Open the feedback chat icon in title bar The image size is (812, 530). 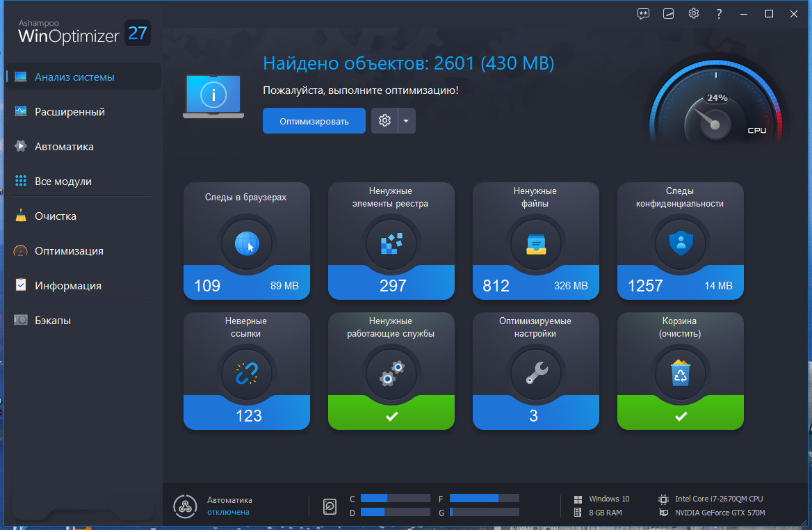(x=644, y=13)
